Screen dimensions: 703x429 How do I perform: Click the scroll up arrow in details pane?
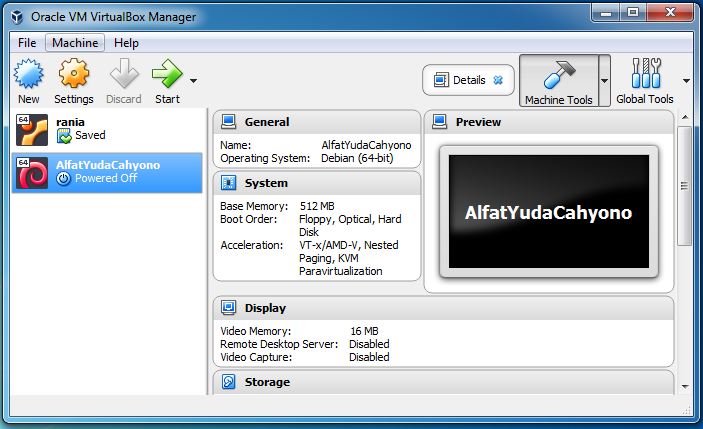685,117
